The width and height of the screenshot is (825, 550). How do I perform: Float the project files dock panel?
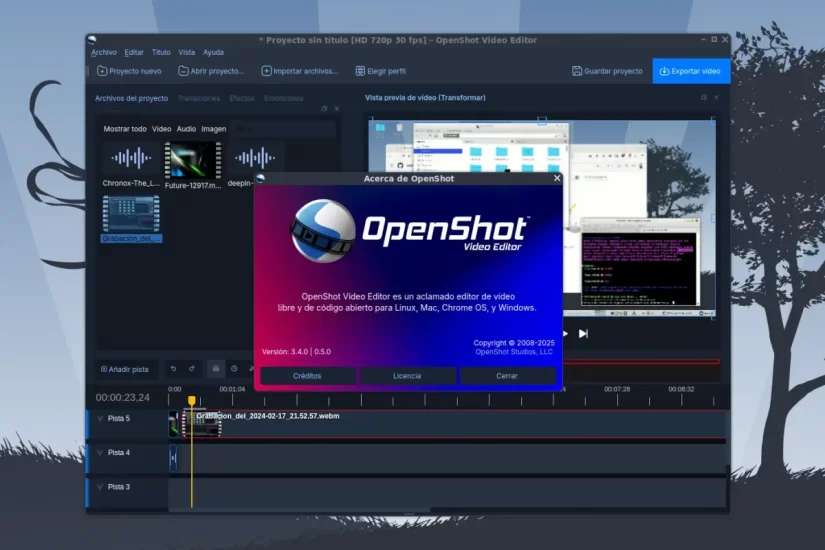(324, 108)
